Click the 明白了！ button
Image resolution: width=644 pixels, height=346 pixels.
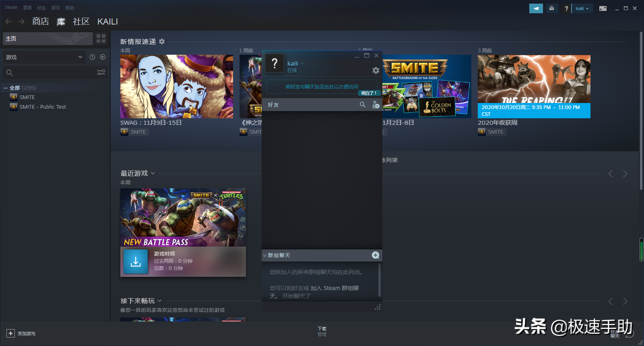[369, 93]
